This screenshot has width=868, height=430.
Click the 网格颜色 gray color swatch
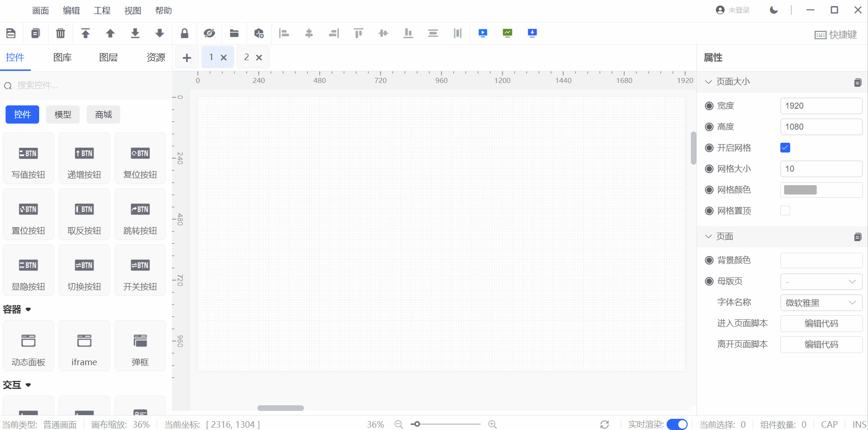[800, 190]
